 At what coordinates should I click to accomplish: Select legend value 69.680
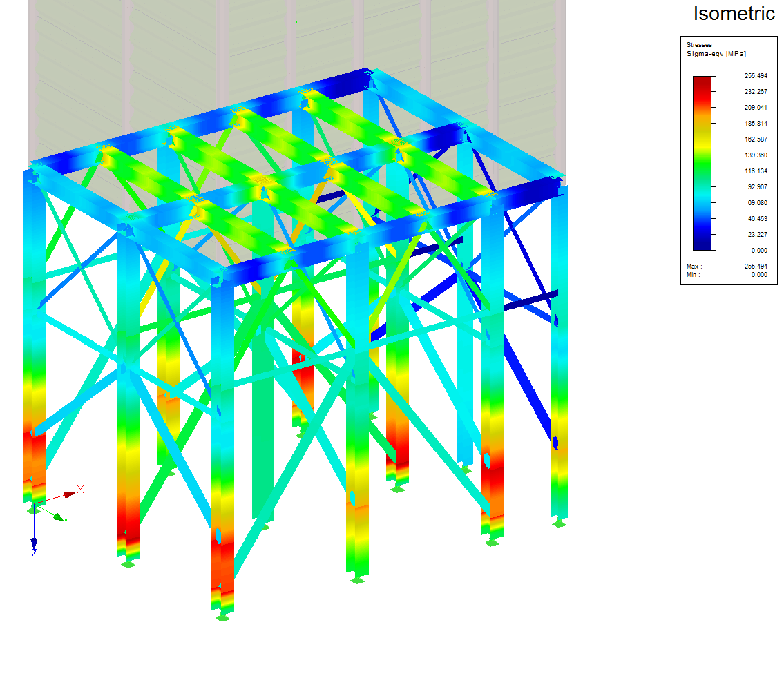click(757, 203)
